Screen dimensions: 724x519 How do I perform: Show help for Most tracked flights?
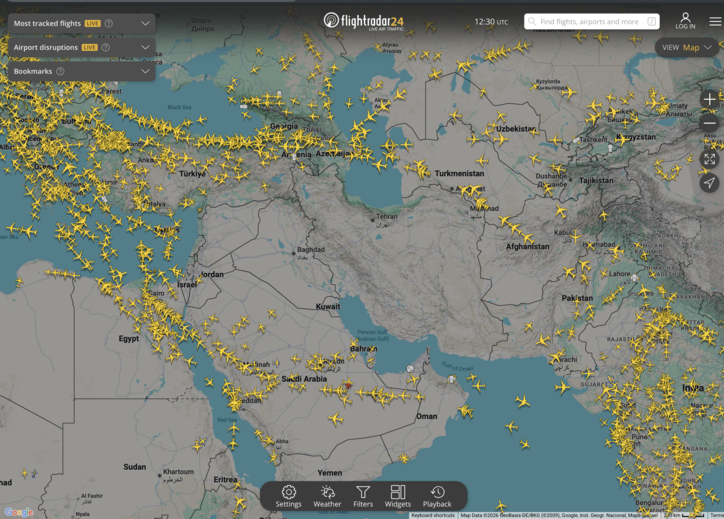(109, 23)
